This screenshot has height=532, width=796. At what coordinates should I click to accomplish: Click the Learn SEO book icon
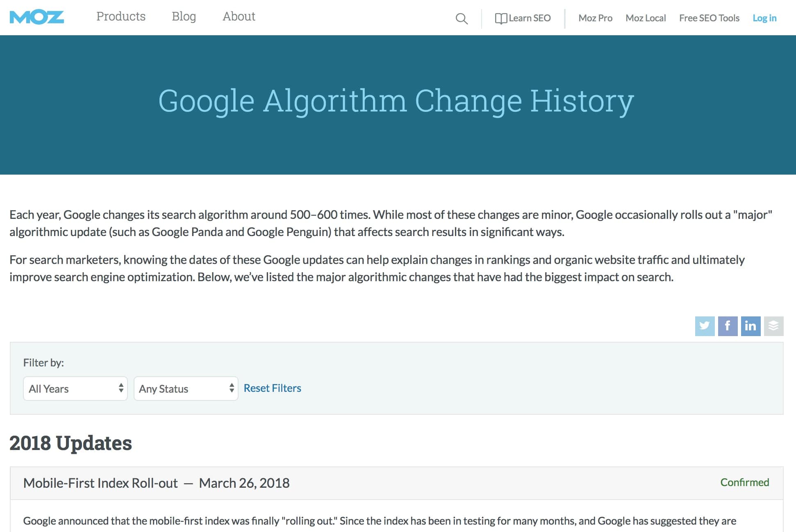coord(501,18)
